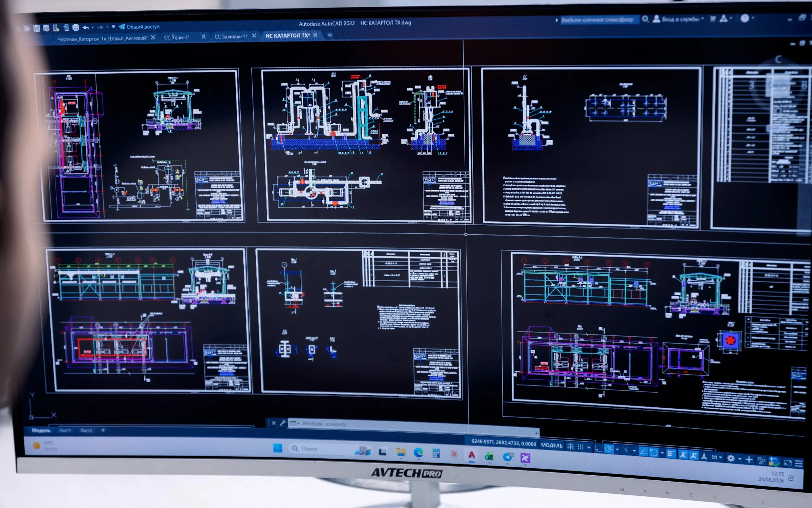The width and height of the screenshot is (812, 508).
Task: Toggle the drawing grid display
Action: click(570, 446)
